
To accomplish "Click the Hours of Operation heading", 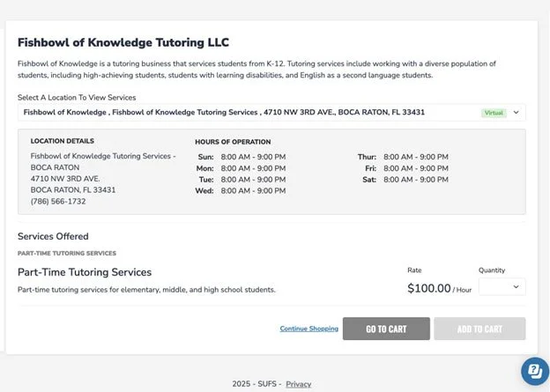I will (x=233, y=142).
